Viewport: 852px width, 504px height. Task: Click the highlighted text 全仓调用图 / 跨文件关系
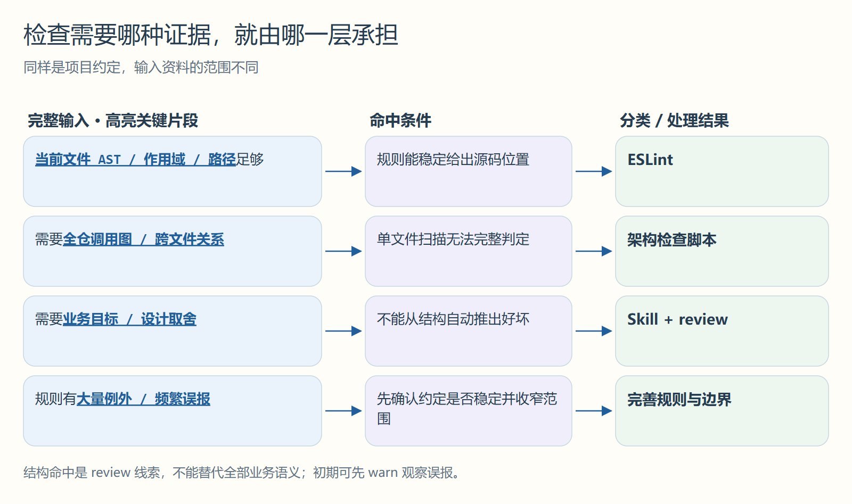pos(143,239)
